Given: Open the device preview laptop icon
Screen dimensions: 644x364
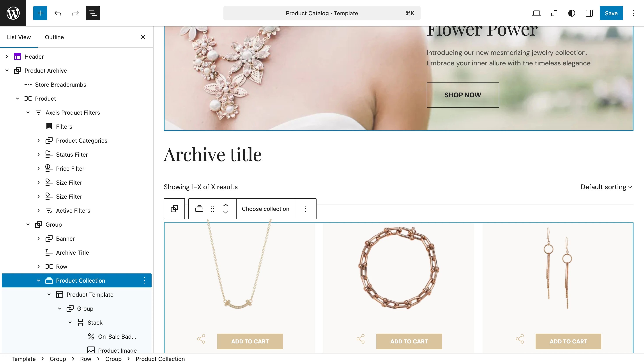Looking at the screenshot, I should tap(536, 13).
